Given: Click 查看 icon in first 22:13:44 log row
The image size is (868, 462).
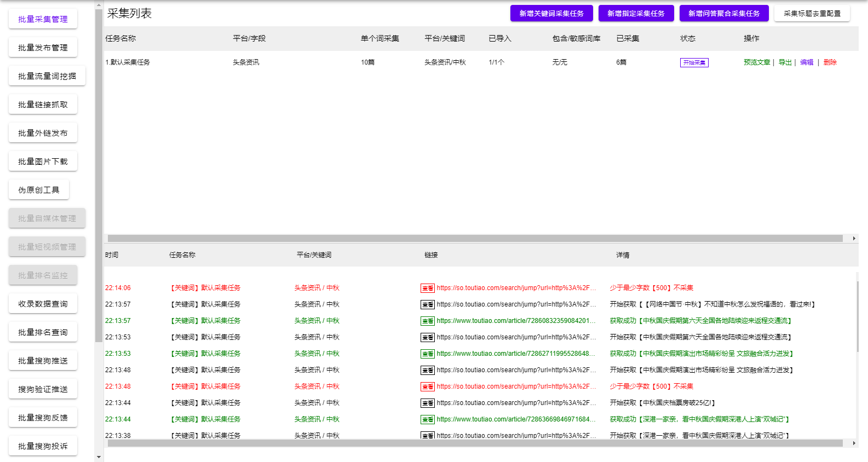Looking at the screenshot, I should 428,403.
